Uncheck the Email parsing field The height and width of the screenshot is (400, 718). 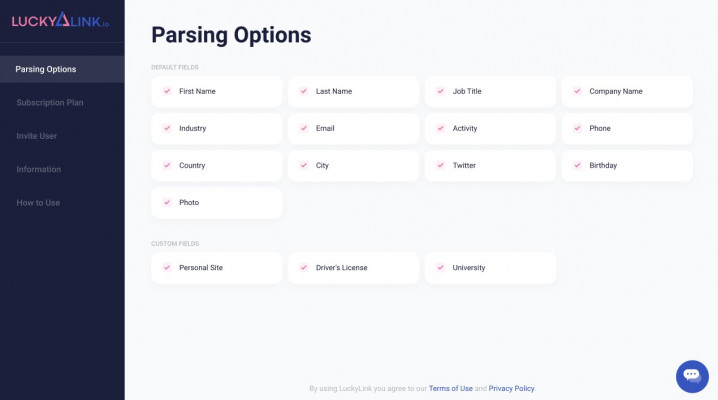[x=304, y=128]
